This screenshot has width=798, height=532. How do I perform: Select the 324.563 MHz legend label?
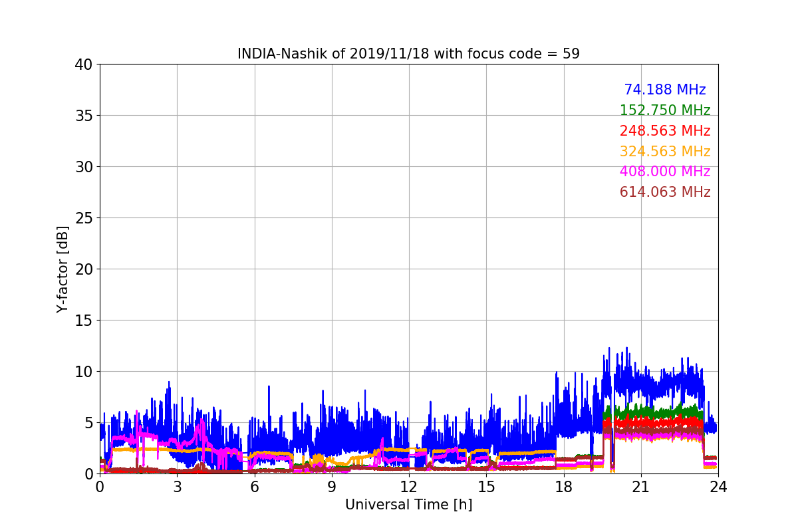(665, 152)
